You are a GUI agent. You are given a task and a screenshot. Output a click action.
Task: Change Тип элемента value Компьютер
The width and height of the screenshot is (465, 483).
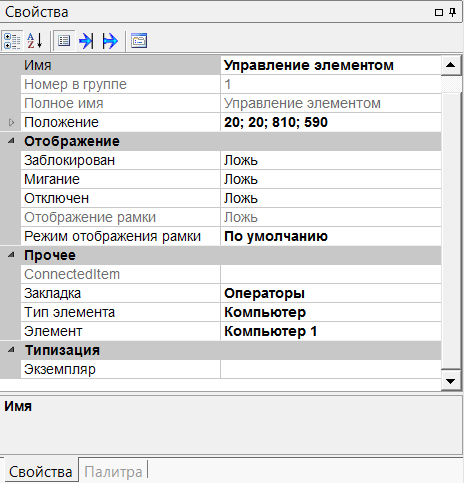coord(331,312)
